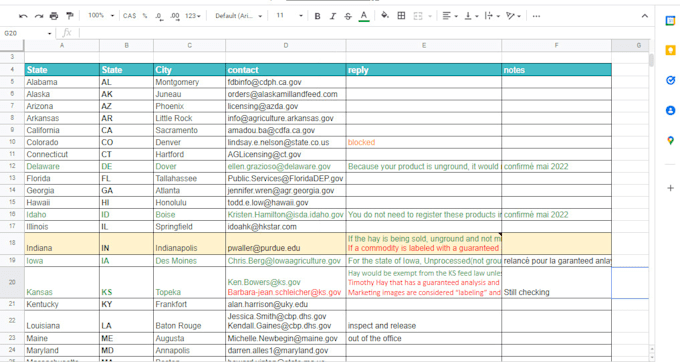This screenshot has width=680, height=362.
Task: Increase decimal places
Action: tap(175, 16)
